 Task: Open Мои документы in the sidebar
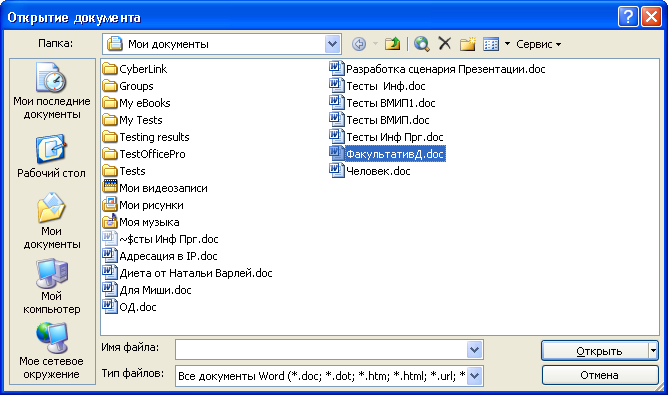(52, 221)
